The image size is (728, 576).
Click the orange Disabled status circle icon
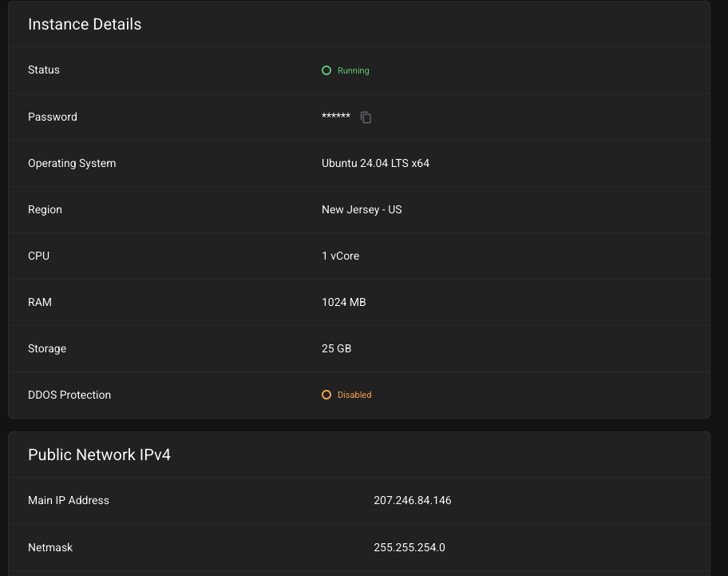click(x=326, y=395)
